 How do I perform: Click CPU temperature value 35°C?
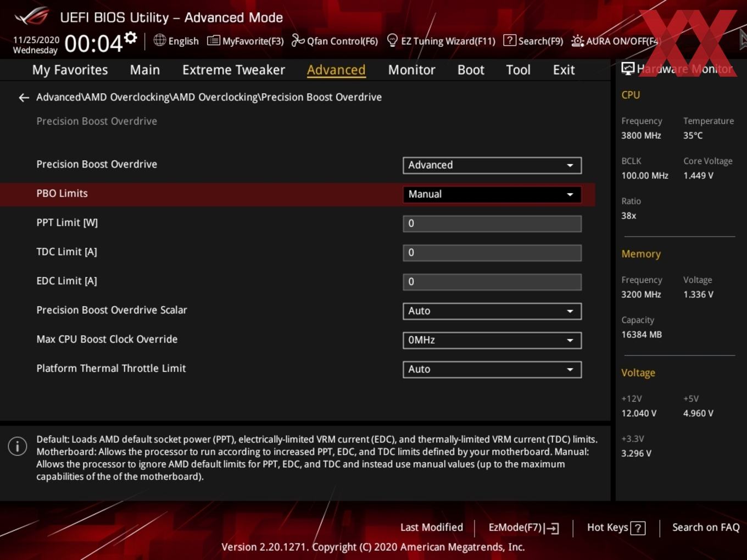[x=693, y=136]
